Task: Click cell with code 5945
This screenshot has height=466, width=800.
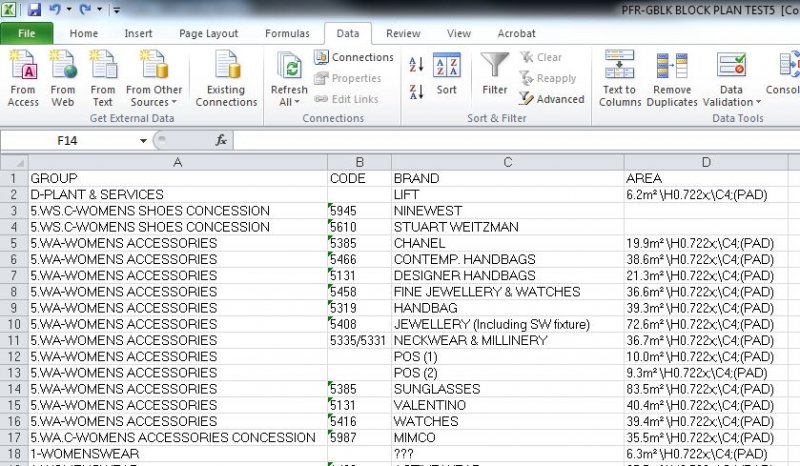Action: click(x=359, y=211)
